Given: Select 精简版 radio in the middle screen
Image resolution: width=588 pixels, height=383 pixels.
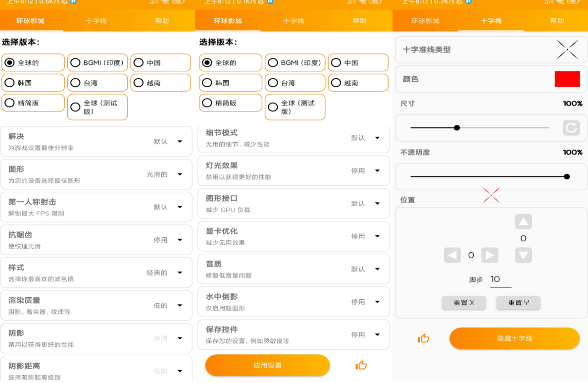Looking at the screenshot, I should [x=231, y=103].
